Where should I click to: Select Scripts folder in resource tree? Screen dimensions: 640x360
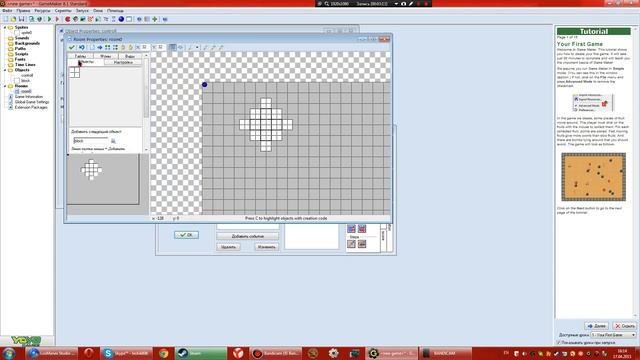pyautogui.click(x=21, y=54)
